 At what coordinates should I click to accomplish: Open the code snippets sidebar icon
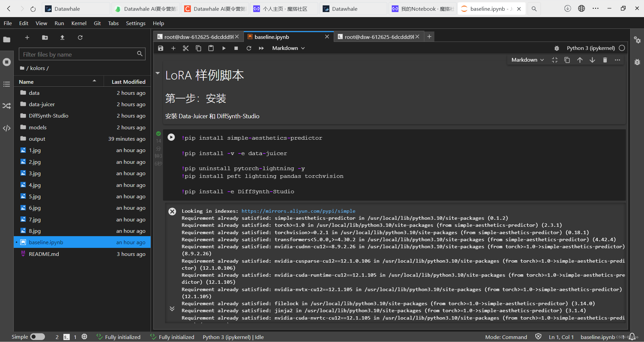(7, 128)
